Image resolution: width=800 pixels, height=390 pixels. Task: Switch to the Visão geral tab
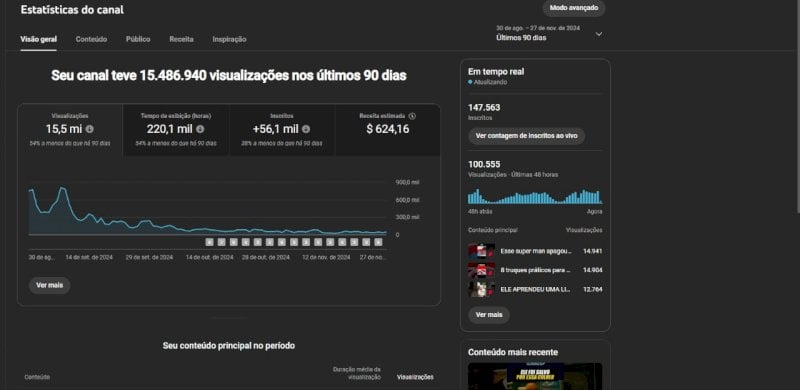(39, 39)
